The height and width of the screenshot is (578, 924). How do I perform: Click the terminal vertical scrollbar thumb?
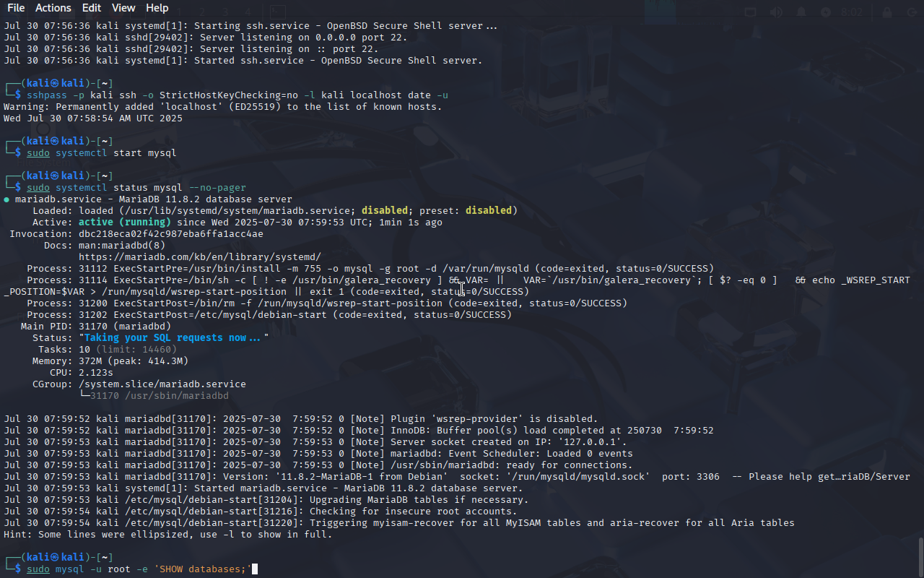click(920, 556)
